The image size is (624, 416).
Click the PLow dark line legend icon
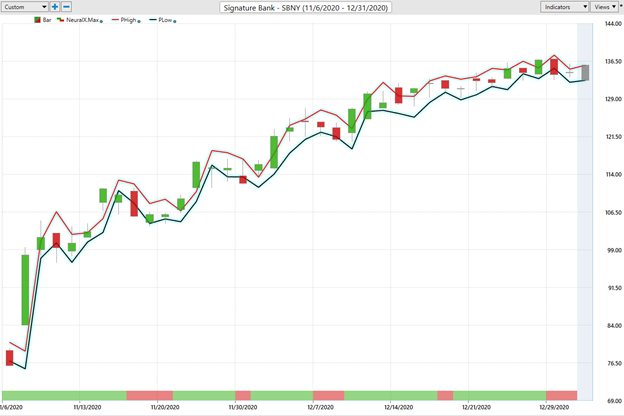click(153, 20)
